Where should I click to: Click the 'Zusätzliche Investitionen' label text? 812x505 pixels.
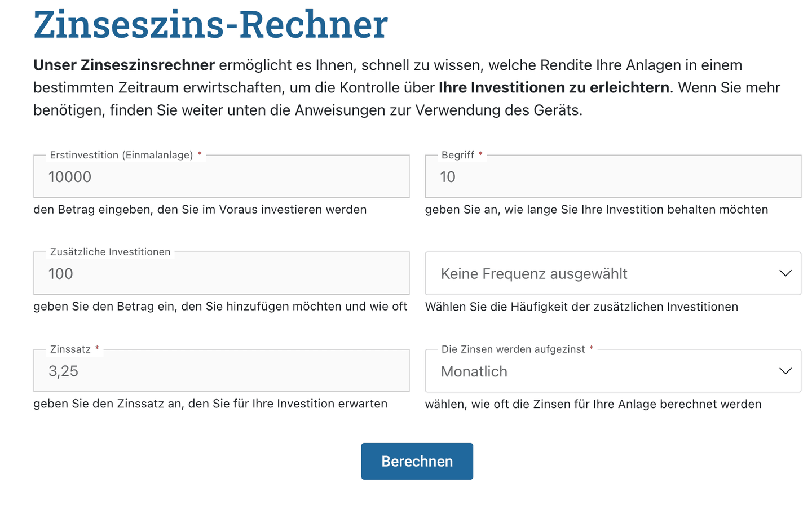pos(110,252)
